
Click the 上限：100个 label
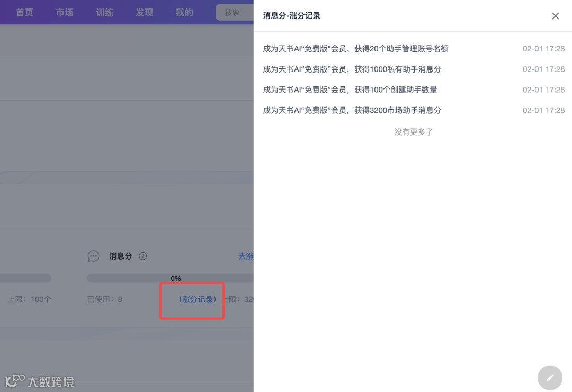click(x=30, y=299)
